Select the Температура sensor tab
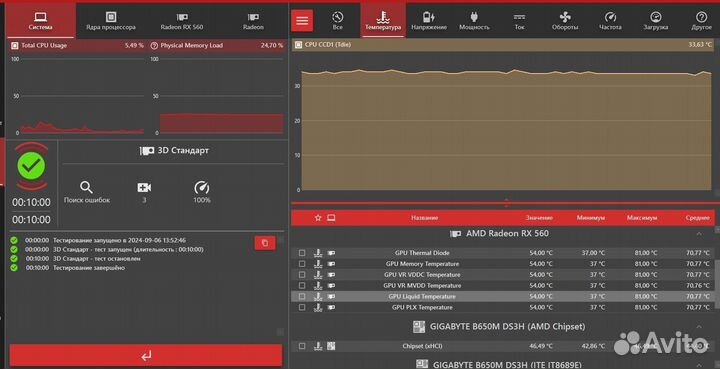720x369 pixels. [383, 21]
